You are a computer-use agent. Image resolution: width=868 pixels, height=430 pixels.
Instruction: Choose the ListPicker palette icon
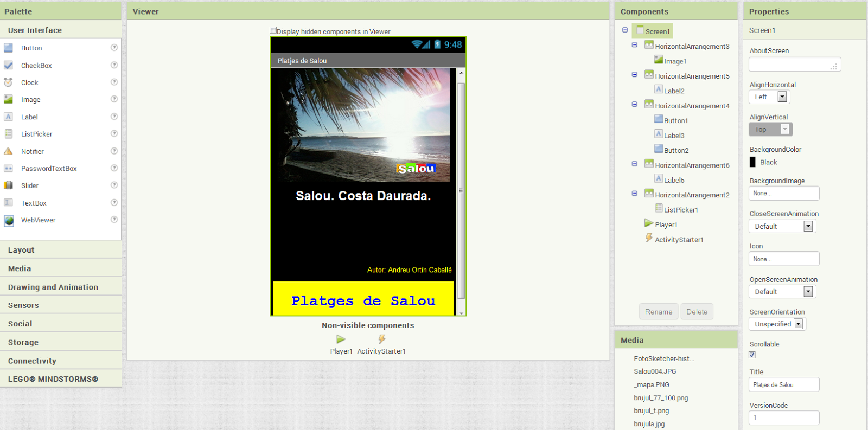tap(8, 134)
